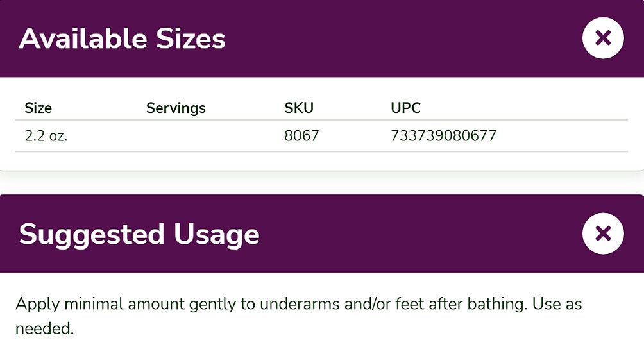Click the Suggested Usage heading text
The height and width of the screenshot is (356, 644).
[x=139, y=234]
